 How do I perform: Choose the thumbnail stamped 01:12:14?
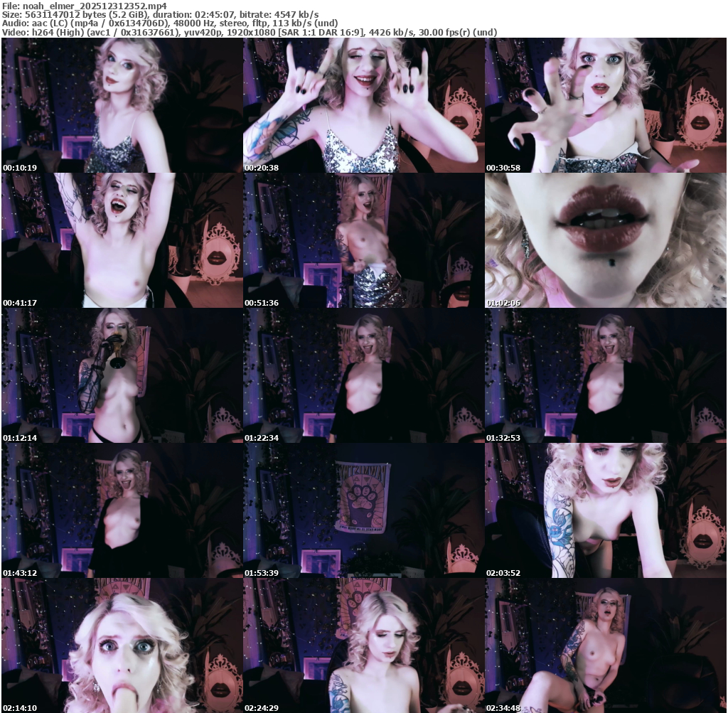click(122, 375)
